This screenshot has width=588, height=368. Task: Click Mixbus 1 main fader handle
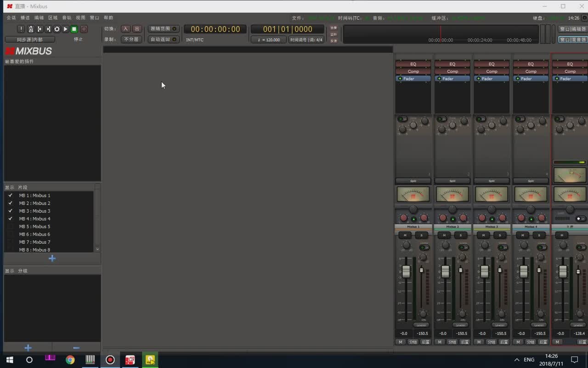[406, 271]
